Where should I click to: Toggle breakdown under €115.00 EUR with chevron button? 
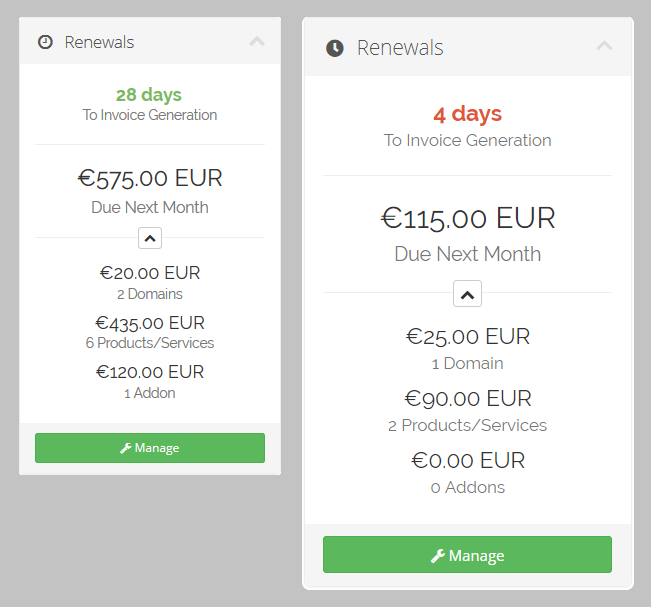pos(467,294)
